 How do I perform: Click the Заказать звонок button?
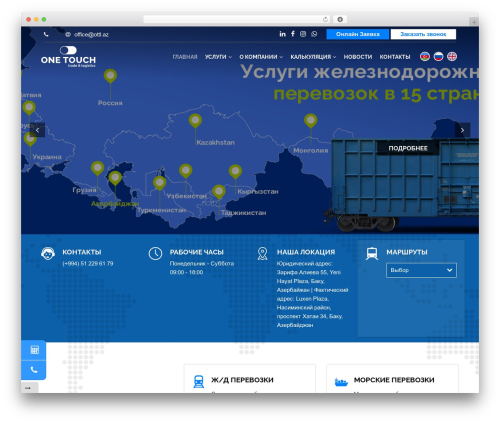click(x=423, y=34)
